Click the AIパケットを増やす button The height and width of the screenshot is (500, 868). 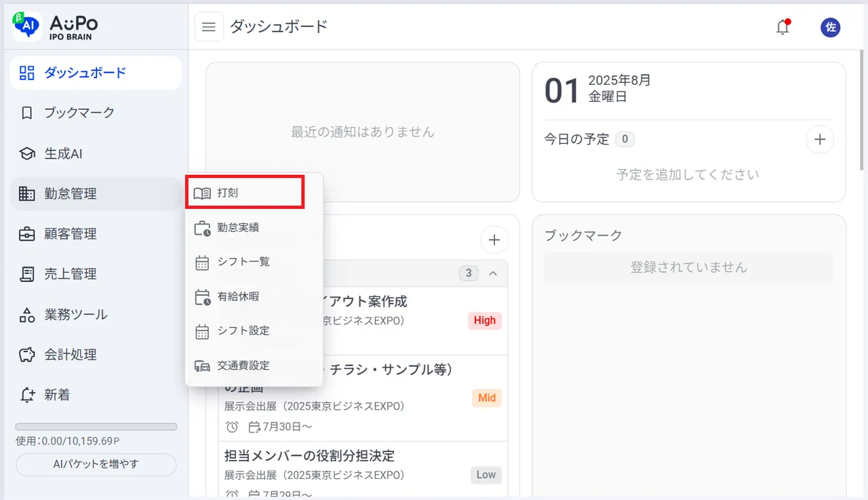(96, 465)
